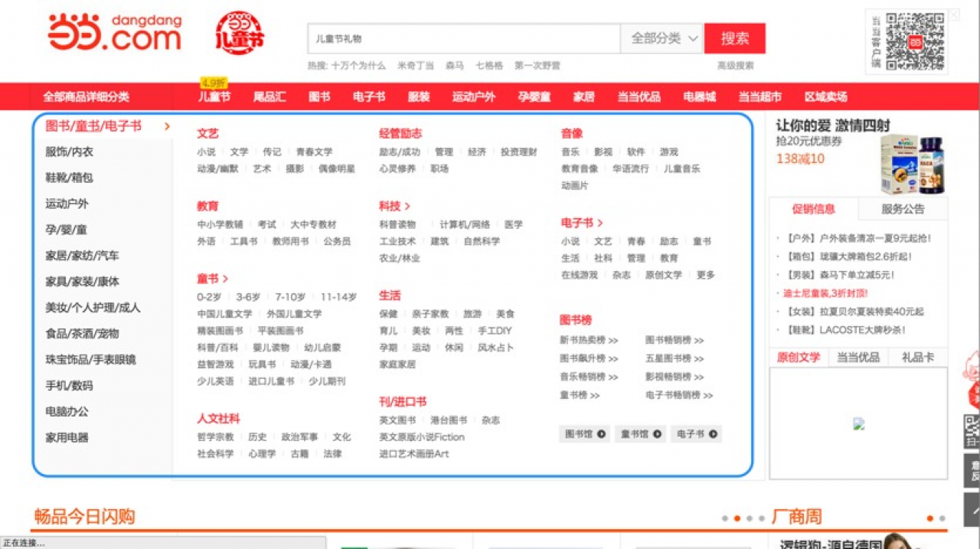Click 亲子家教 link

[x=430, y=314]
